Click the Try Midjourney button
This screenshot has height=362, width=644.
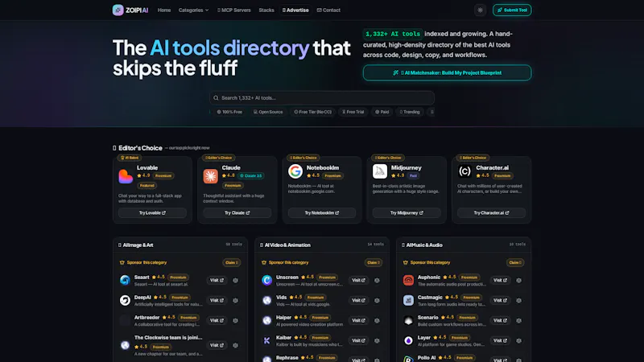coord(407,212)
